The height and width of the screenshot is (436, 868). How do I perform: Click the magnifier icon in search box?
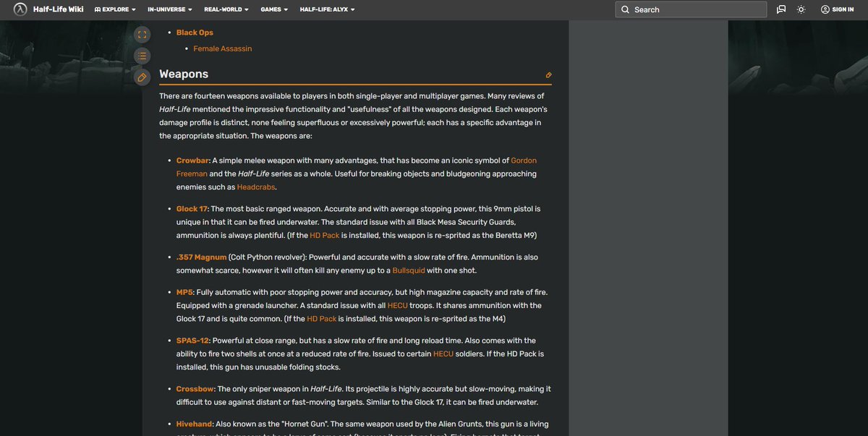point(625,9)
